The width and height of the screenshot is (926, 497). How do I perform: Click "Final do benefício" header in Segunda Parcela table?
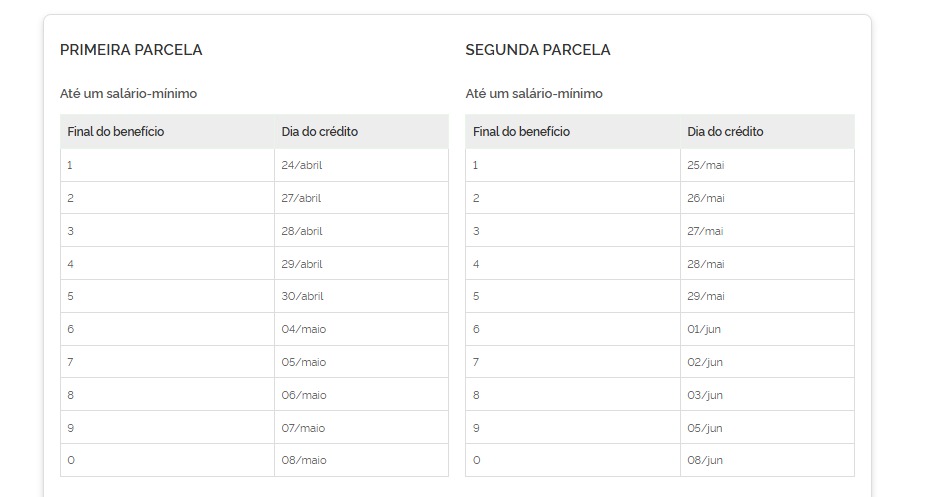521,132
